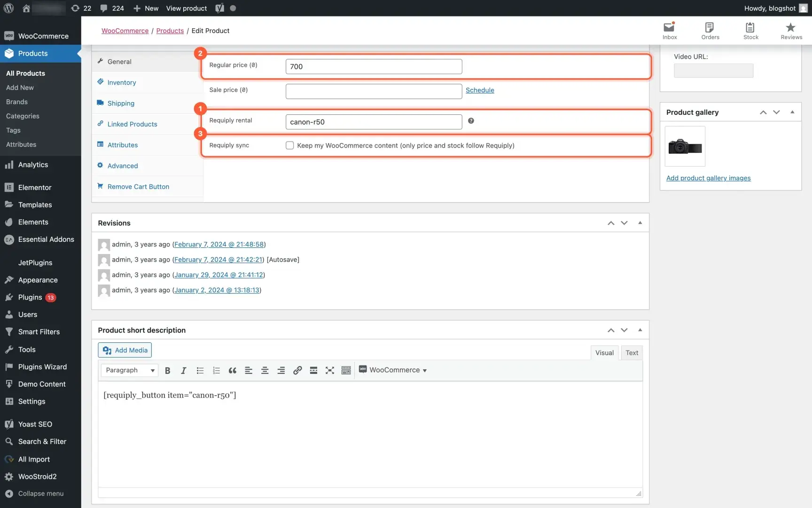The width and height of the screenshot is (812, 508).
Task: Open comments icon showing 224
Action: tap(112, 8)
